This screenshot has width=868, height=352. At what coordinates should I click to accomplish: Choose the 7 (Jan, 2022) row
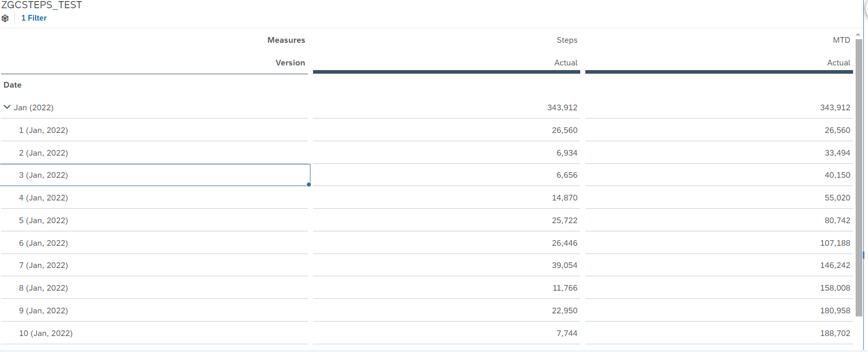pyautogui.click(x=43, y=265)
